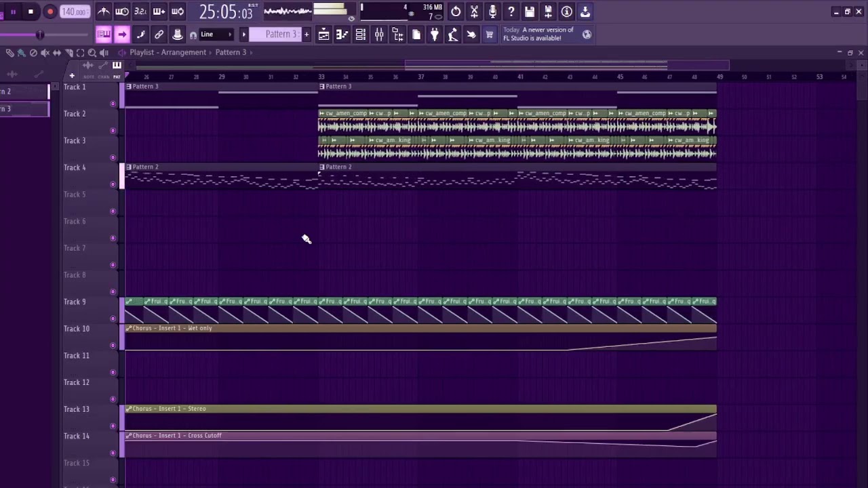The width and height of the screenshot is (868, 488).
Task: Open the Channel rack view icon
Action: pyautogui.click(x=361, y=35)
